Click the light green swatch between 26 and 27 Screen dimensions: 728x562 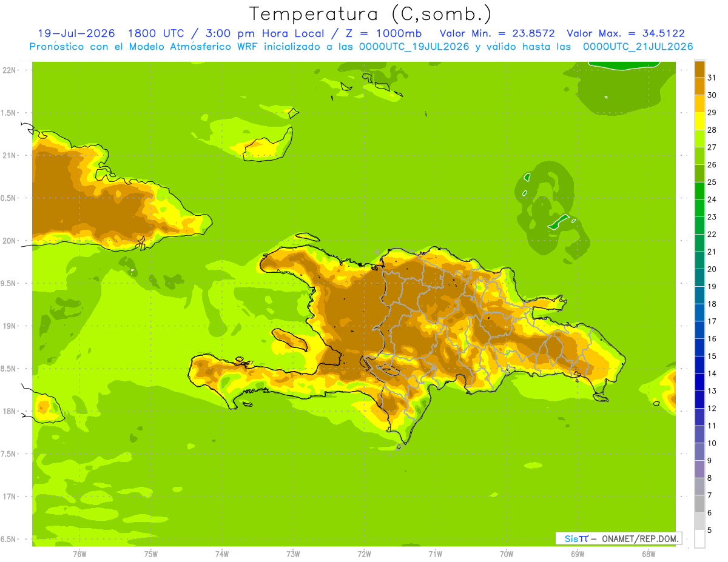699,156
